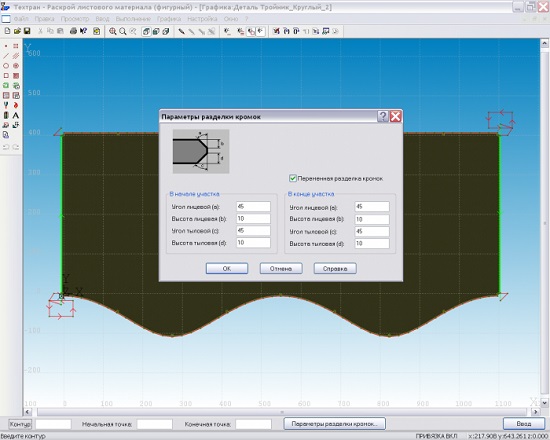Click the 'Параметры разделки кромок...' button
This screenshot has width=550, height=440.
click(x=335, y=424)
